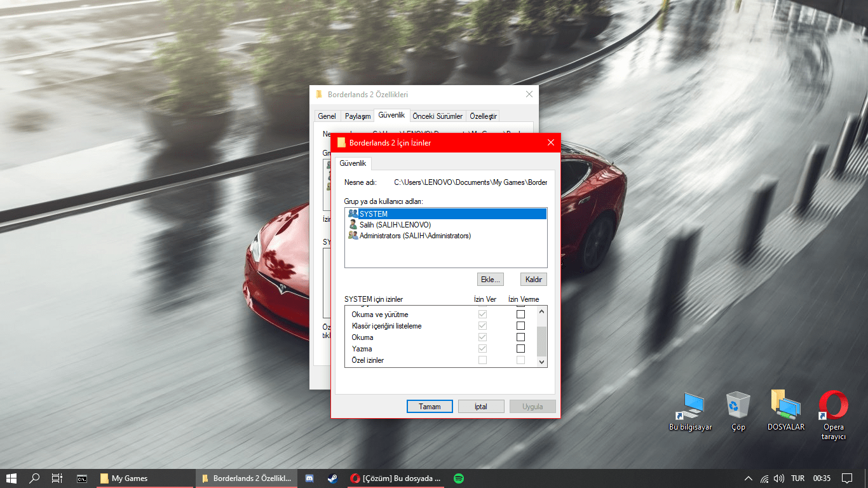Open the volume speaker tray icon
868x488 pixels.
[779, 478]
